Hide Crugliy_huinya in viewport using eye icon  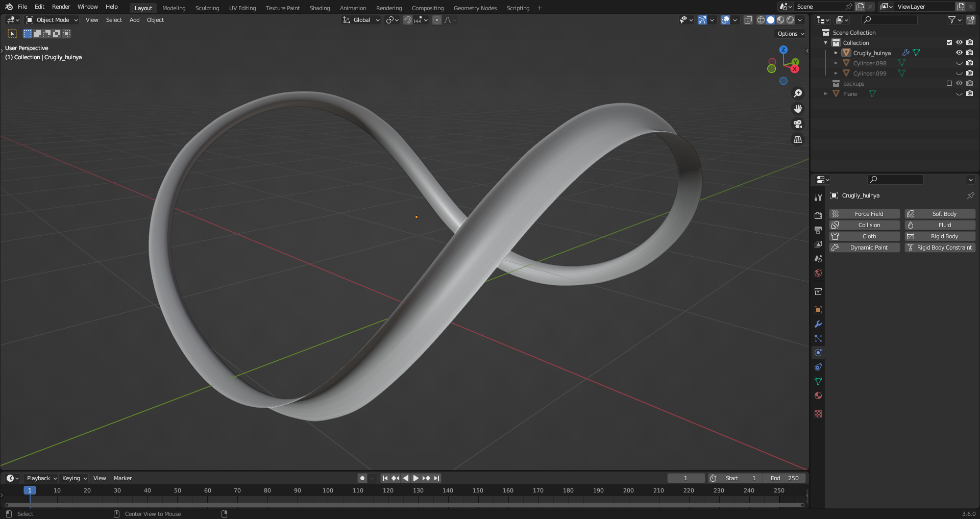pyautogui.click(x=959, y=53)
